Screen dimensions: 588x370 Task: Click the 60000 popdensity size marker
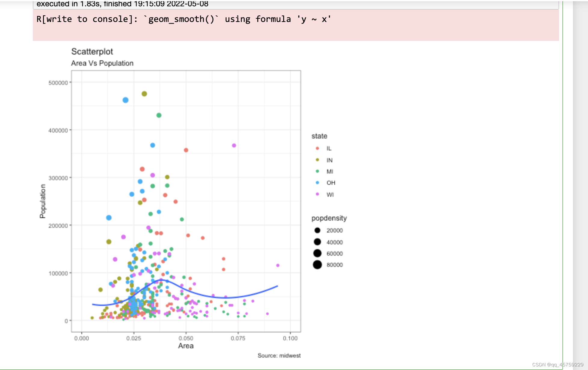[x=317, y=253]
